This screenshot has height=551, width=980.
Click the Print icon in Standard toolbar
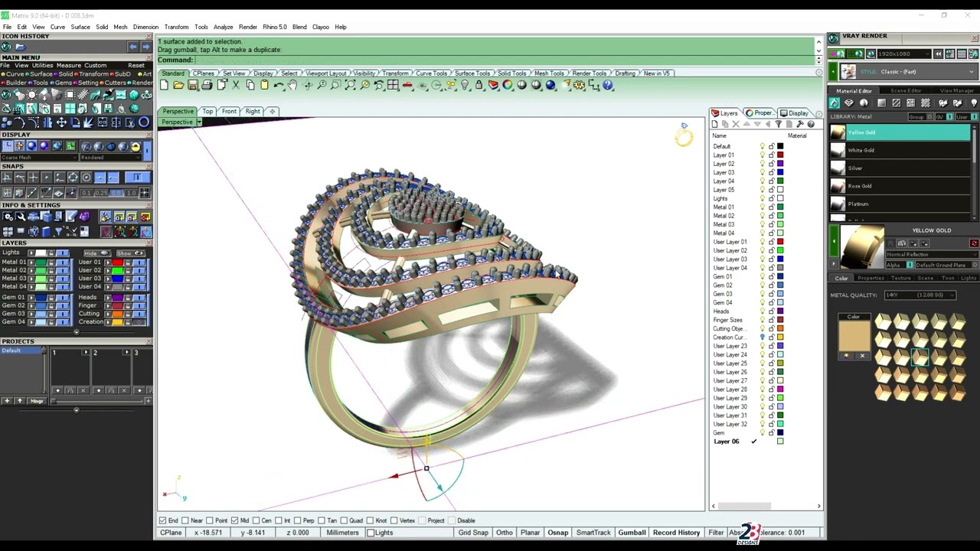(x=207, y=85)
